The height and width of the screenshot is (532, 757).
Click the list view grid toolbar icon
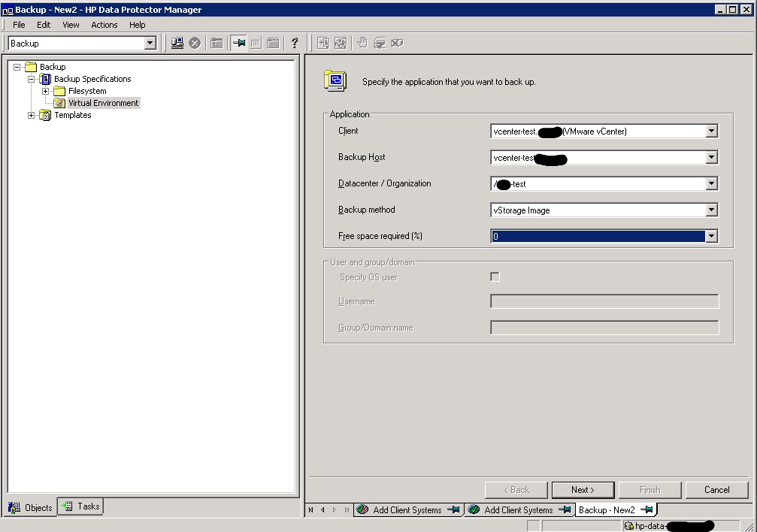[256, 44]
